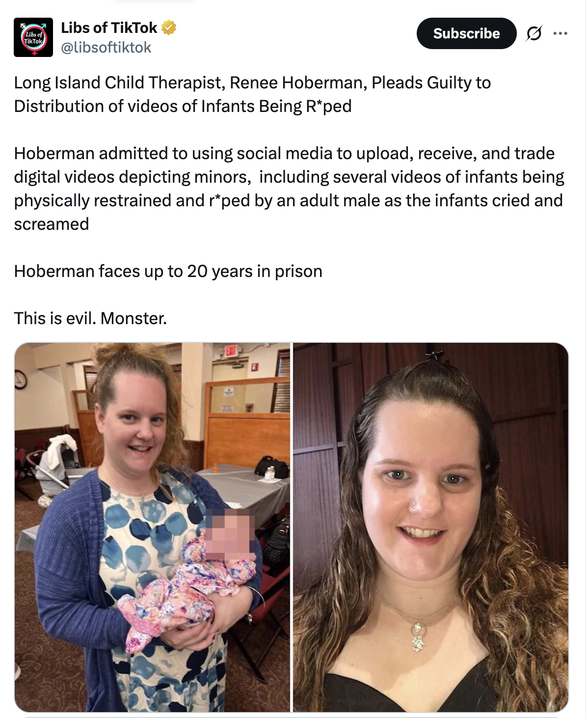The height and width of the screenshot is (718, 588).
Task: Click the line 'Hoberman faces up to 20 years'
Action: [168, 271]
